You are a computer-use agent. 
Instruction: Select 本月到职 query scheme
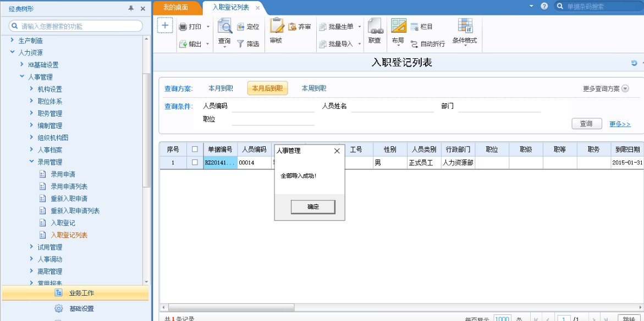click(221, 88)
